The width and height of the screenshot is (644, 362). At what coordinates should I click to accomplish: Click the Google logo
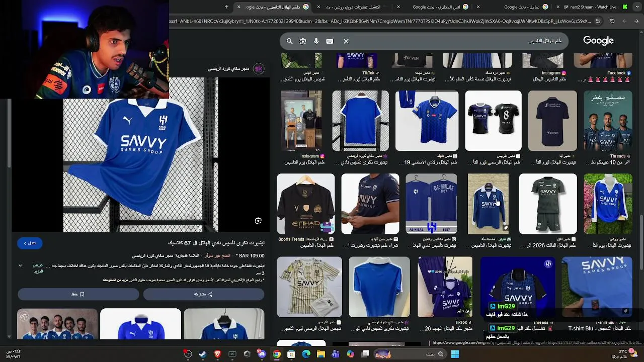(598, 41)
